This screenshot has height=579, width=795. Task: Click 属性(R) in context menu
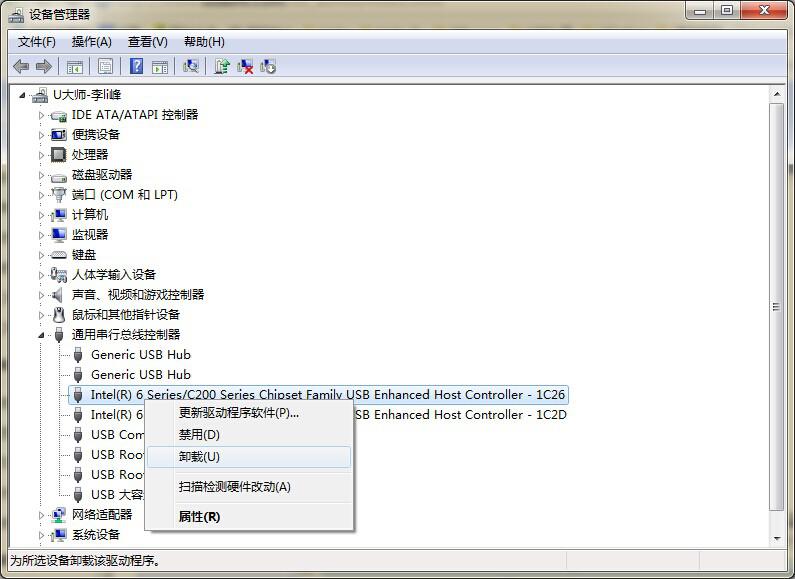(x=199, y=517)
